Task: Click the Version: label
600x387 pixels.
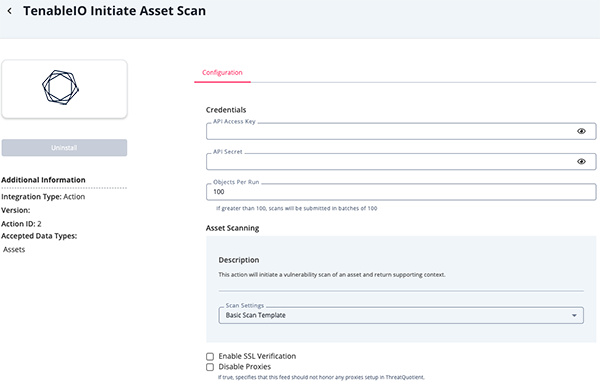Action: point(16,210)
